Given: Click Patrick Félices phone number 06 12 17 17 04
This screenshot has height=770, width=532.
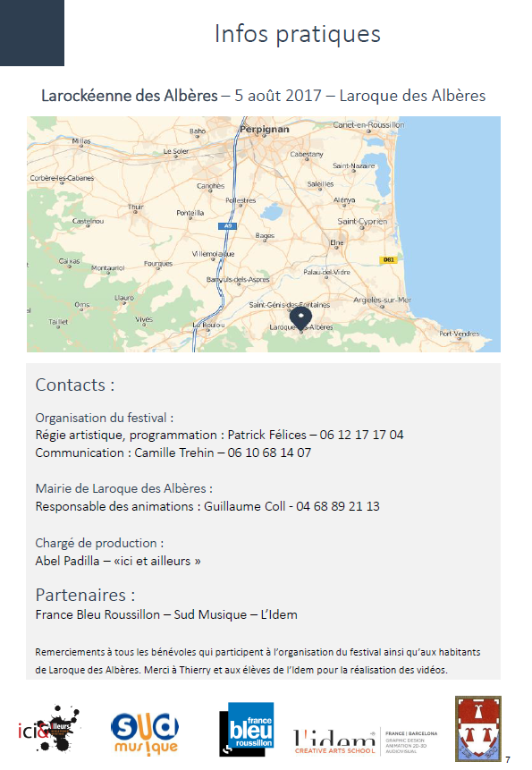Looking at the screenshot, I should [x=361, y=435].
